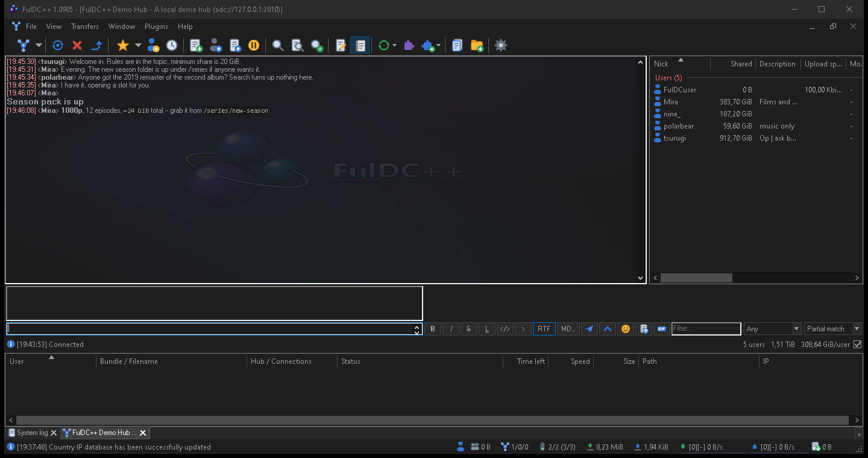Open finished uploads list icon
The height and width of the screenshot is (458, 868).
(235, 45)
